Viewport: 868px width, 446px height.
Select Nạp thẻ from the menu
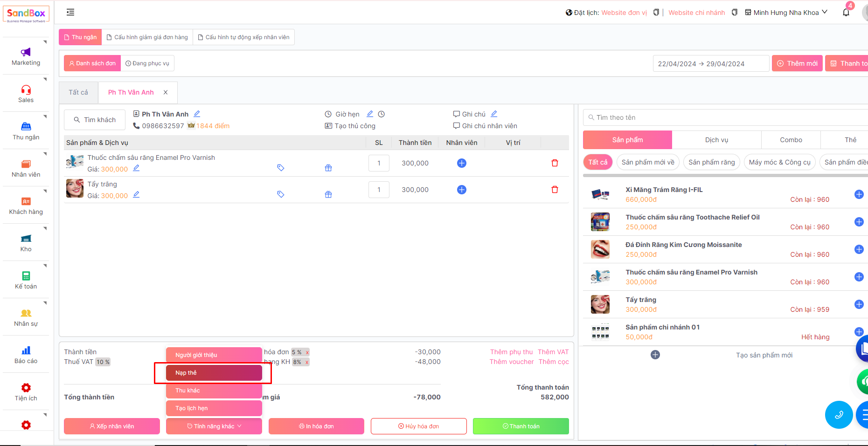click(x=214, y=373)
